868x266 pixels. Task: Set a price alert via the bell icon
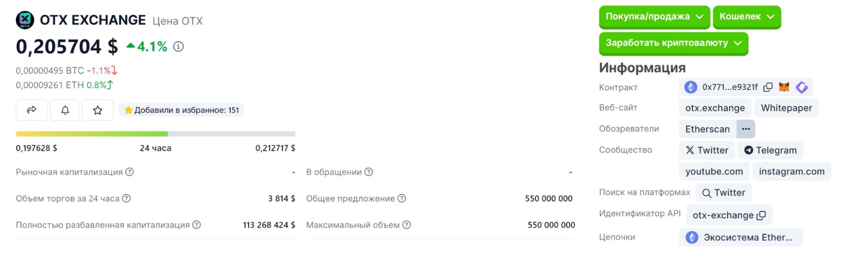[x=64, y=110]
